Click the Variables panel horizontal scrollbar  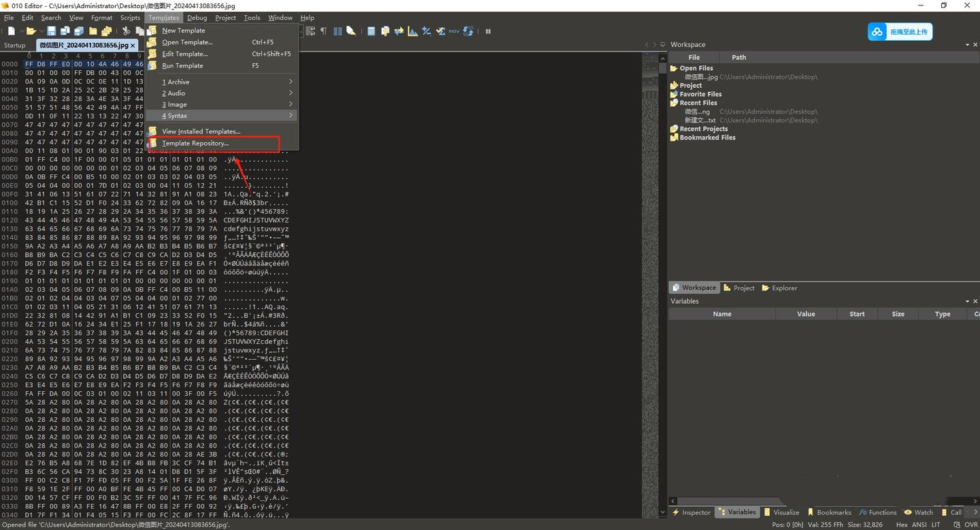click(823, 501)
